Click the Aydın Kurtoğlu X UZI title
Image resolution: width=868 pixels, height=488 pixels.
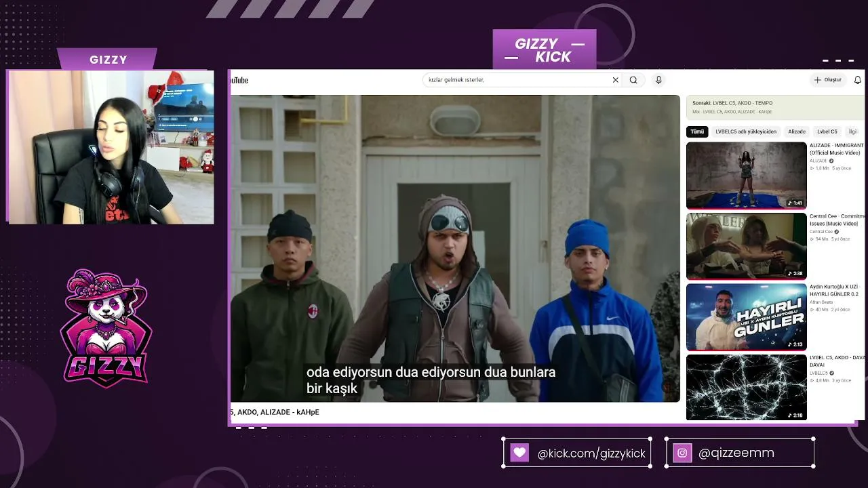click(834, 290)
